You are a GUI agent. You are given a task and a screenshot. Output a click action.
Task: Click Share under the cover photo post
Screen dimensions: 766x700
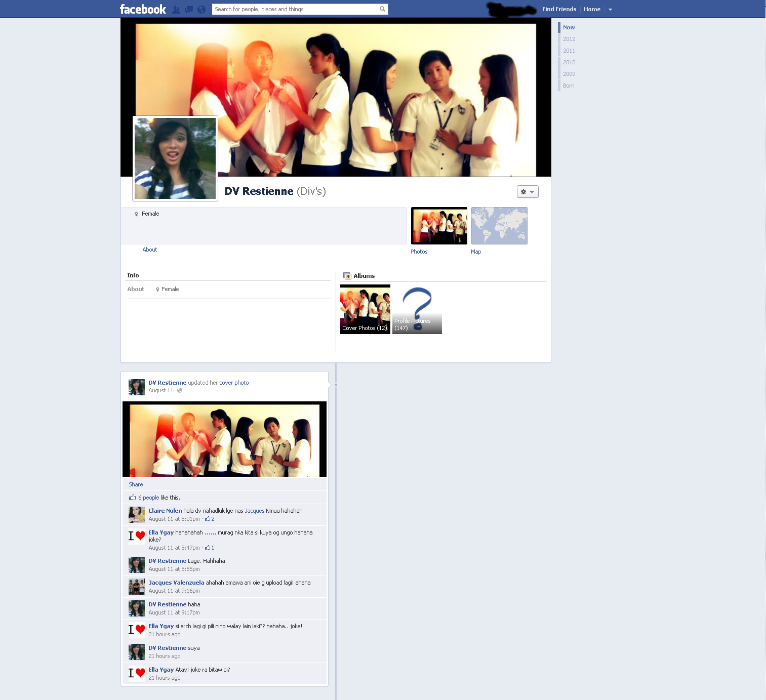click(x=136, y=484)
